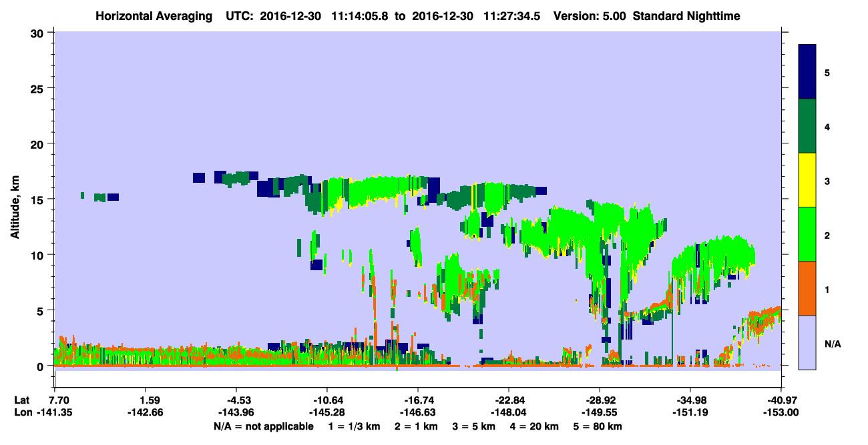868x445 pixels.
Task: Click the orange colorbar segment labeled 1
Action: coord(807,288)
